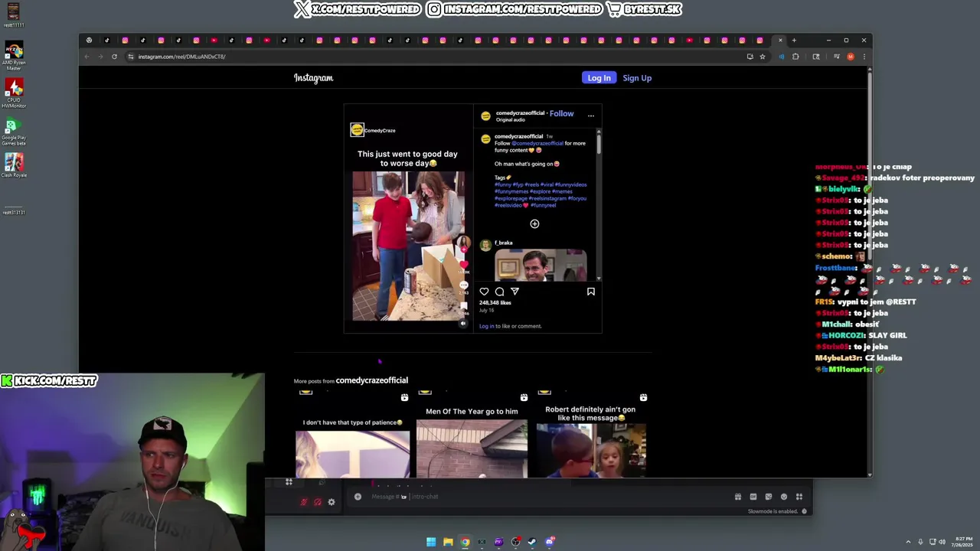Open the #funnyvideos hashtag
Screen dimensions: 980x551
coord(570,184)
